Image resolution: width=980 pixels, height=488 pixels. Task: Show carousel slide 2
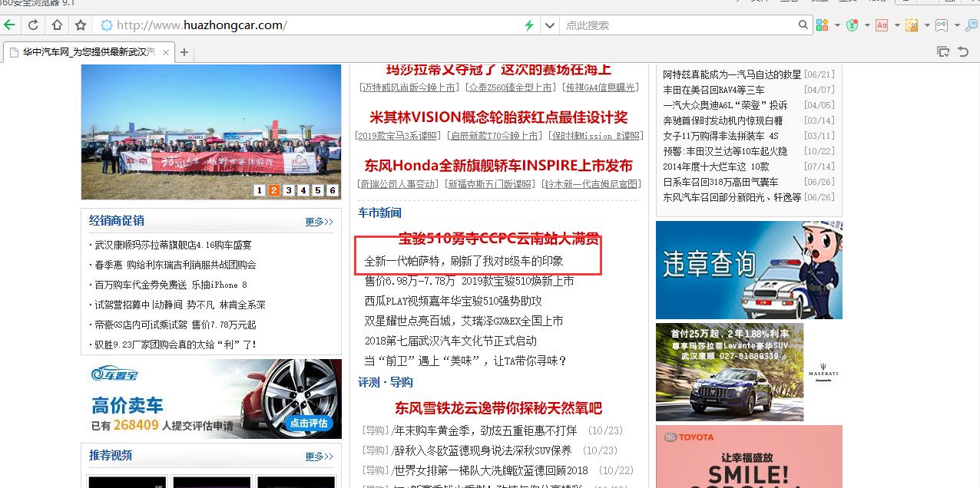274,190
